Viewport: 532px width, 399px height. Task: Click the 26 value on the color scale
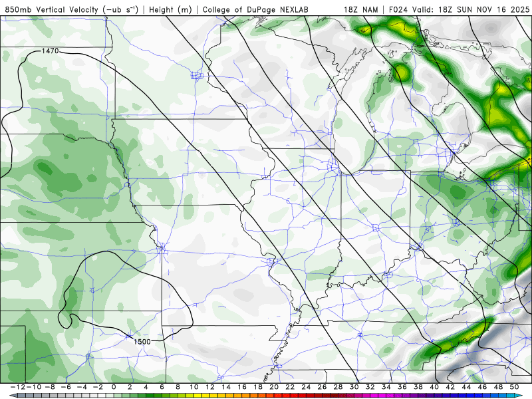[x=322, y=387]
